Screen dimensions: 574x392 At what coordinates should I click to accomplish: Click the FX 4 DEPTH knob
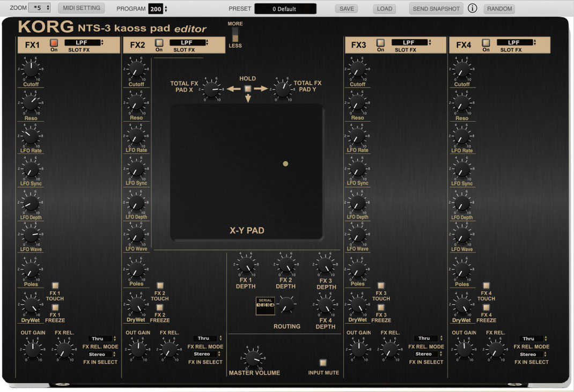pyautogui.click(x=325, y=305)
